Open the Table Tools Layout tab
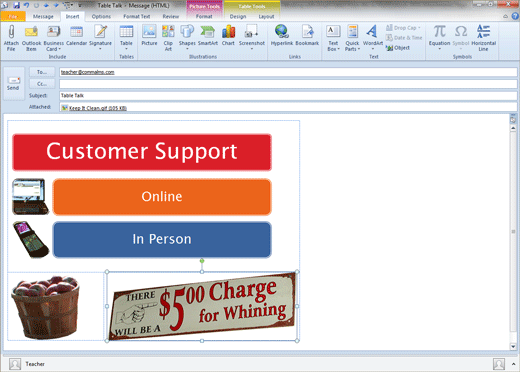The width and height of the screenshot is (520, 372). [266, 16]
